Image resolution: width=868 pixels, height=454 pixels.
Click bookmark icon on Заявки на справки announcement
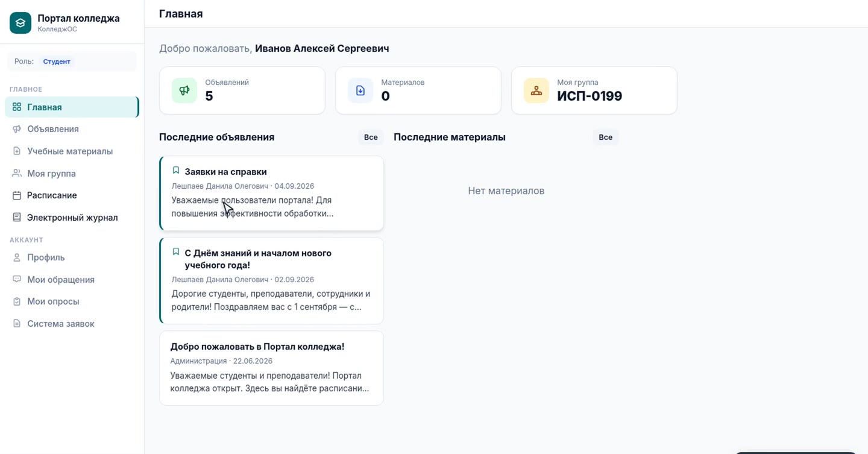[x=176, y=171]
